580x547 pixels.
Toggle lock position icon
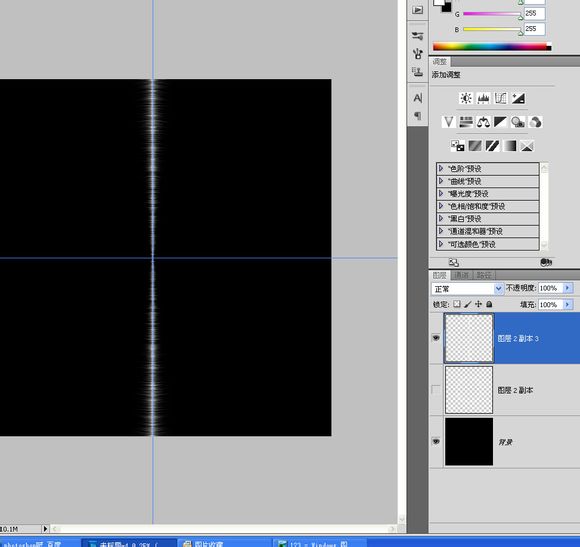[478, 304]
